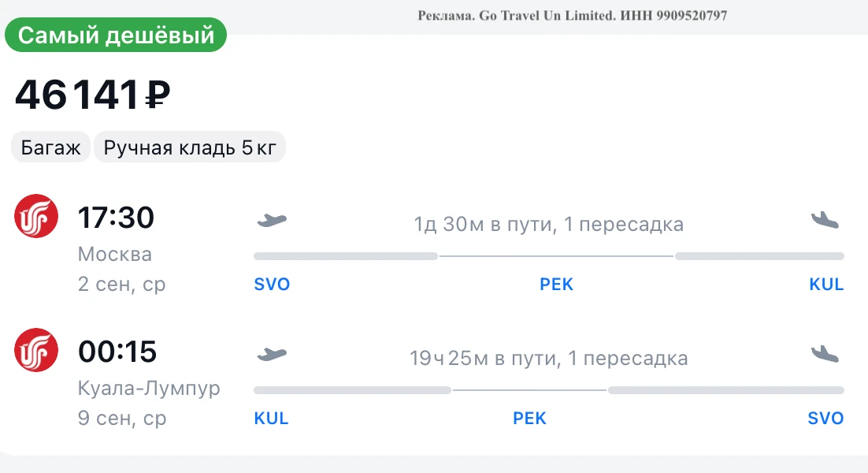Open the KUL arrival airport link

tap(826, 284)
